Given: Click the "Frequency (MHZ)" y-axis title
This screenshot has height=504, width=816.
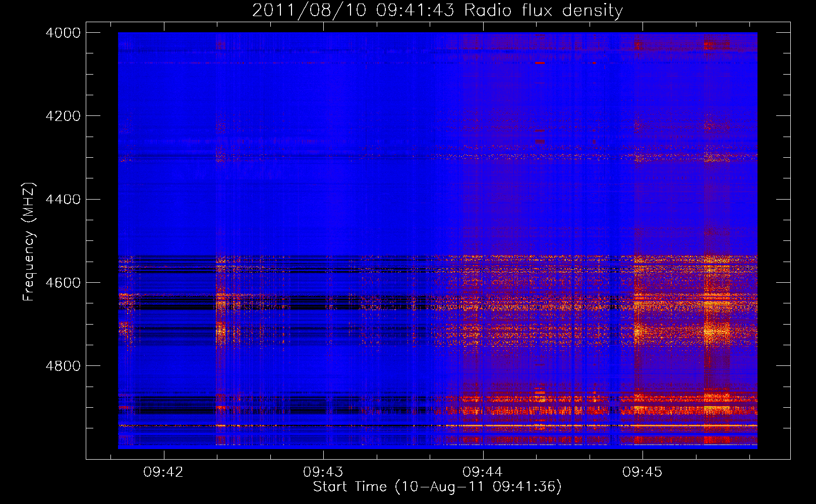Looking at the screenshot, I should pos(29,242).
